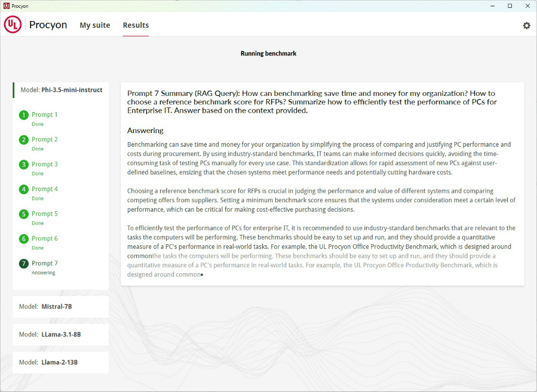537x392 pixels.
Task: Click the Done status under Prompt 3
Action: (38, 173)
